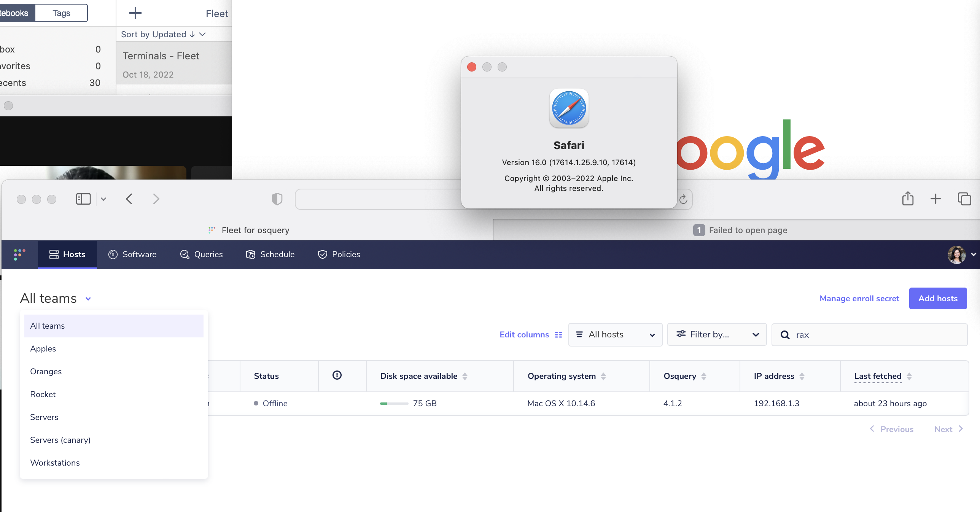Switch to the Tags tab in the notes sidebar
980x512 pixels.
pos(61,13)
